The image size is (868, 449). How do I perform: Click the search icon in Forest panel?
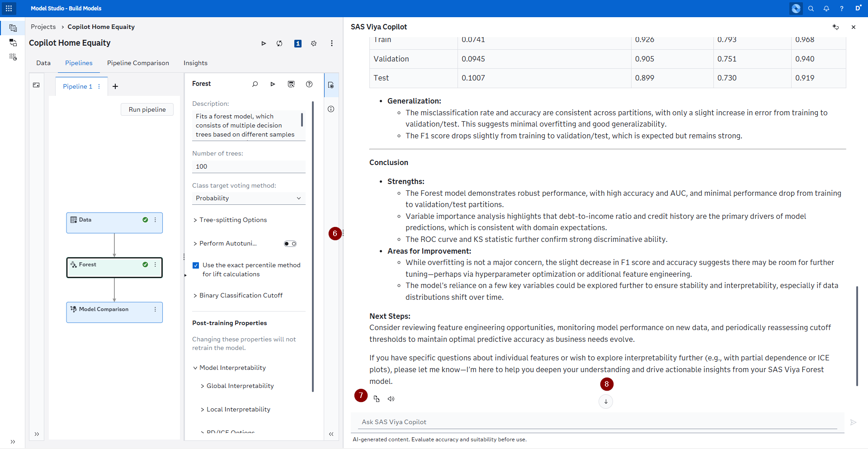[255, 84]
